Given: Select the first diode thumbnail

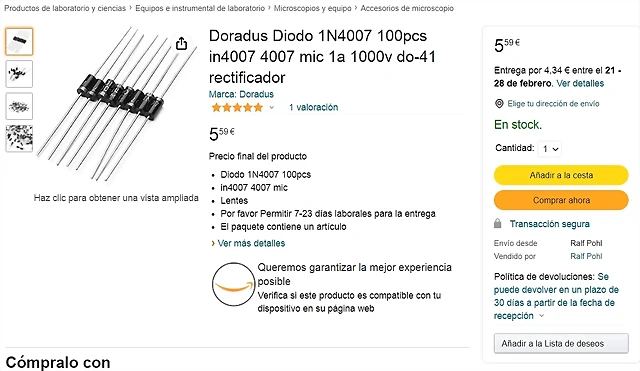Looking at the screenshot, I should point(19,41).
